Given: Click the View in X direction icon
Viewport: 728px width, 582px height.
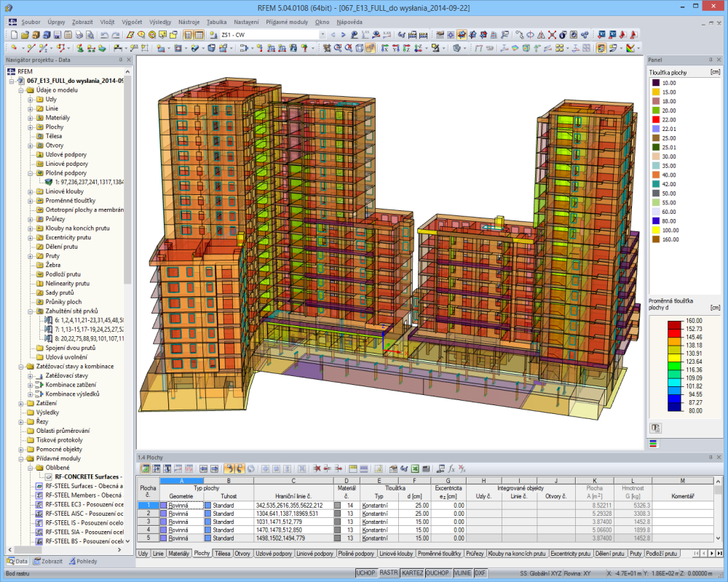Looking at the screenshot, I should pyautogui.click(x=385, y=48).
